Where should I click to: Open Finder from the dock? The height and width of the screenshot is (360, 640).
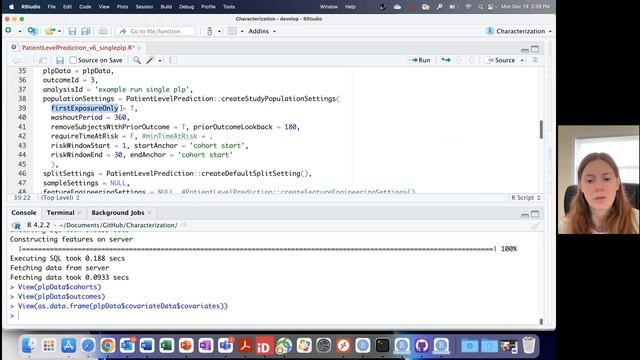29,346
